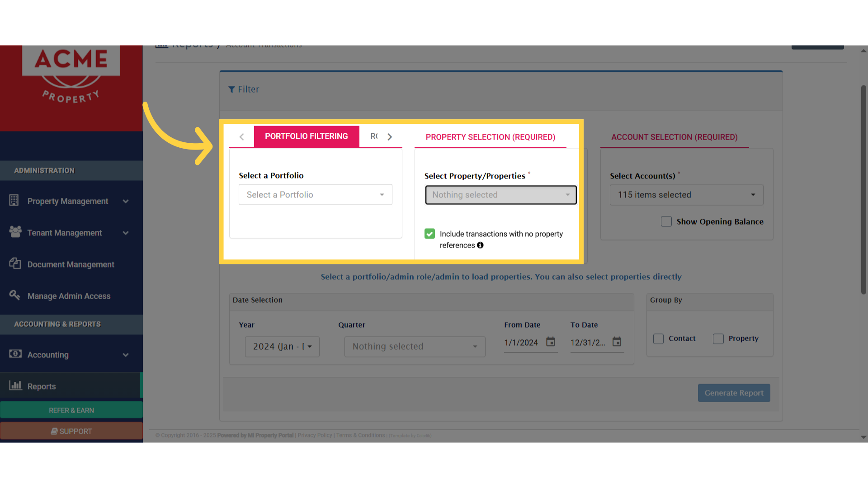Click the Tenant Management people icon
This screenshot has height=488, width=868.
click(x=15, y=232)
